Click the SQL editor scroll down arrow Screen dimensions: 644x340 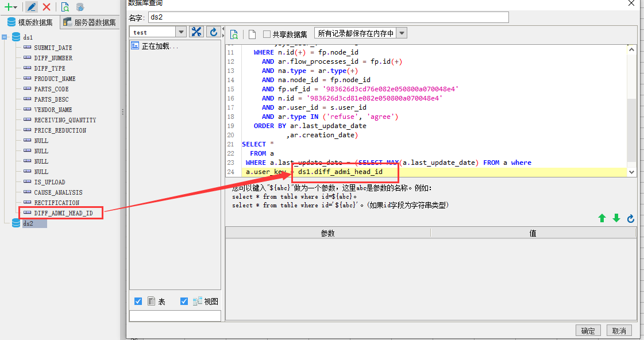(x=631, y=172)
